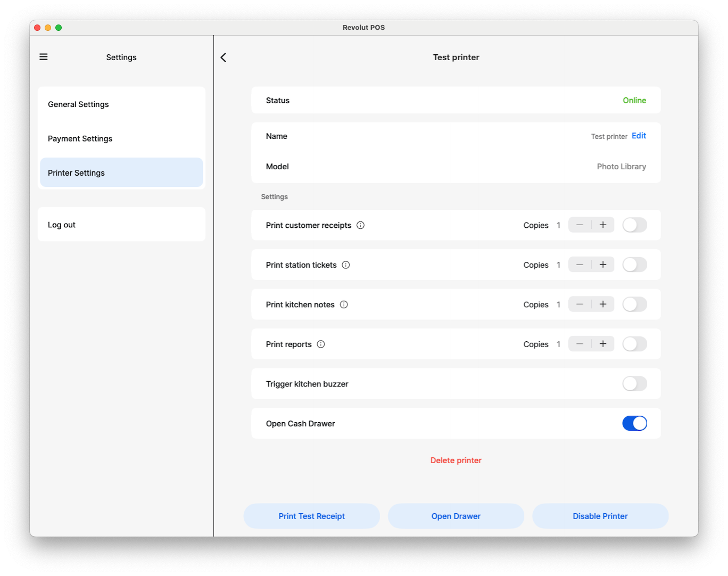The width and height of the screenshot is (728, 576).
Task: Open Payment Settings
Action: (x=121, y=138)
